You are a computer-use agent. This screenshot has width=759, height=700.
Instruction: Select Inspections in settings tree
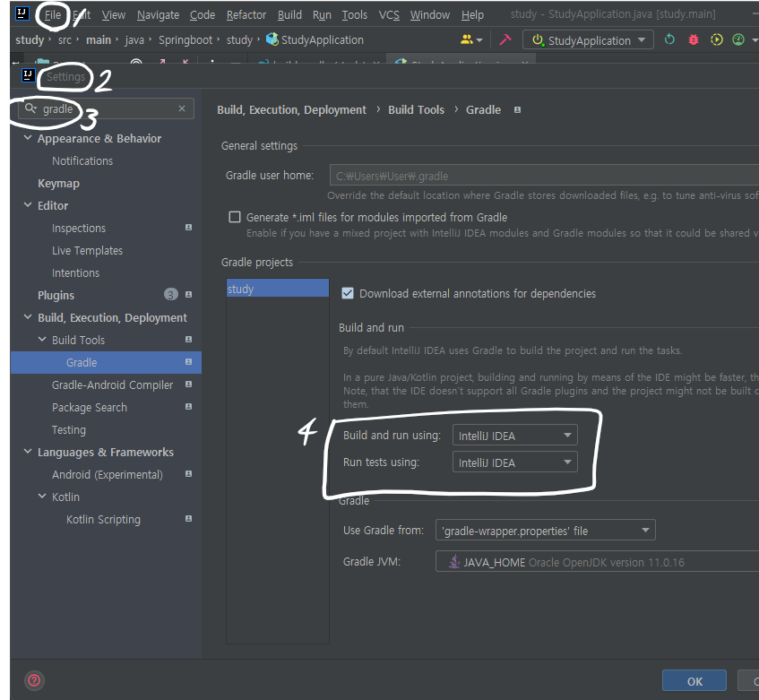tap(79, 228)
